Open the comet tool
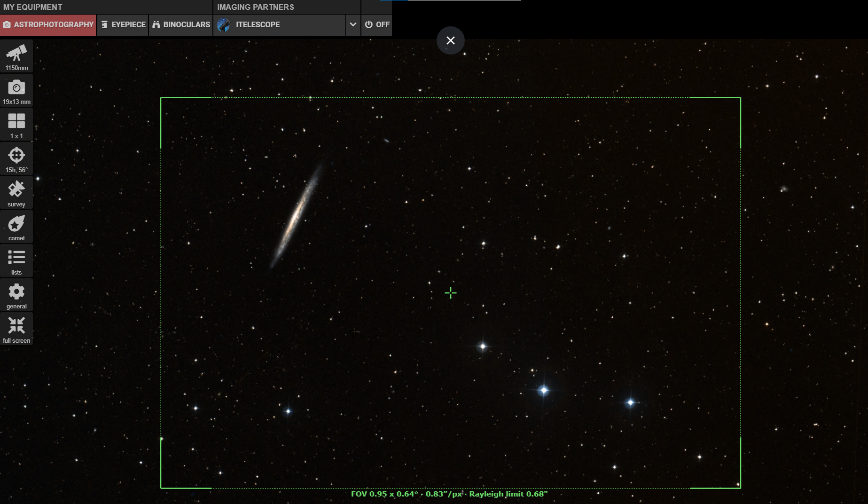The height and width of the screenshot is (504, 868). coord(16,227)
